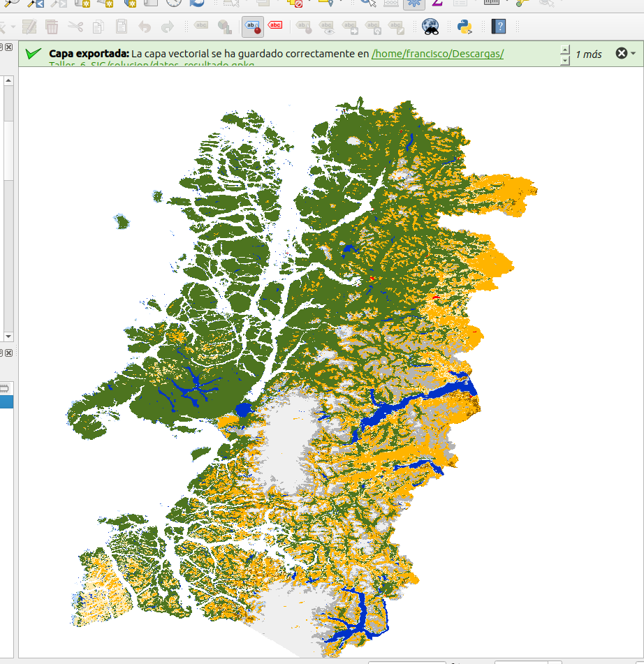Select the highlighted blue layer in left panel

pos(6,402)
